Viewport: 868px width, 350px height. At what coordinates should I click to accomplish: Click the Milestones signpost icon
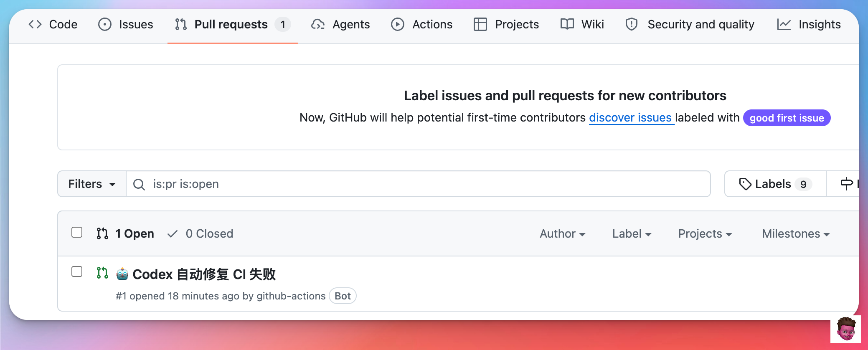click(847, 184)
